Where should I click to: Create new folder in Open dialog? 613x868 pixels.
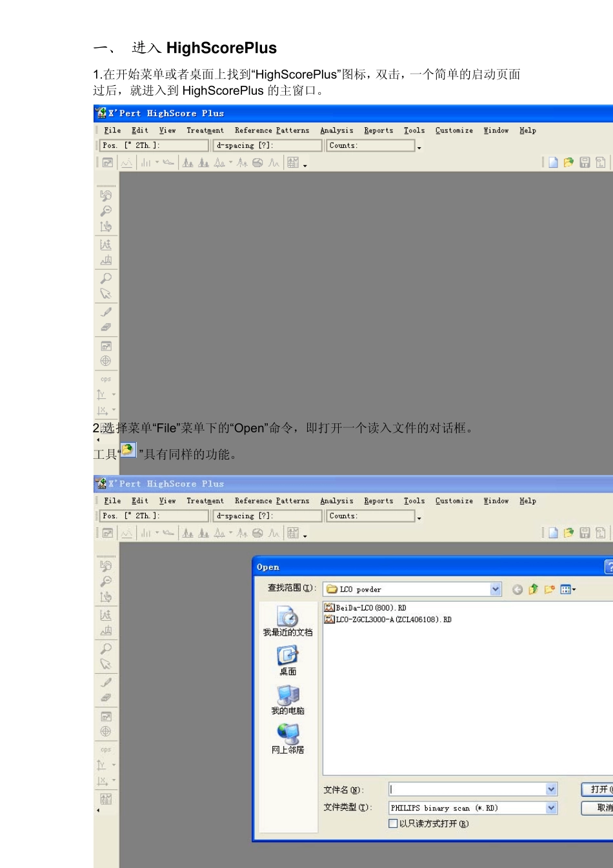550,589
